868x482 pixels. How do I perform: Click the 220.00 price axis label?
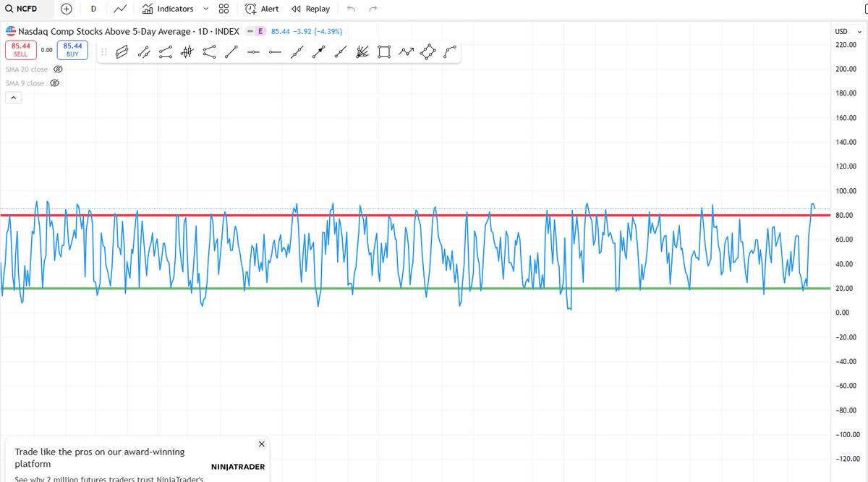click(846, 45)
